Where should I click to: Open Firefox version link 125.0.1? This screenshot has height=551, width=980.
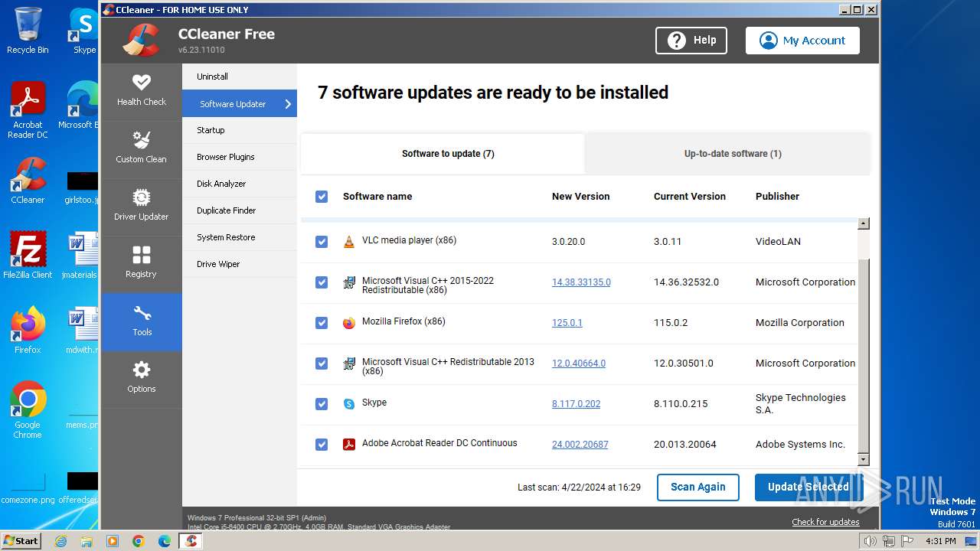tap(567, 323)
